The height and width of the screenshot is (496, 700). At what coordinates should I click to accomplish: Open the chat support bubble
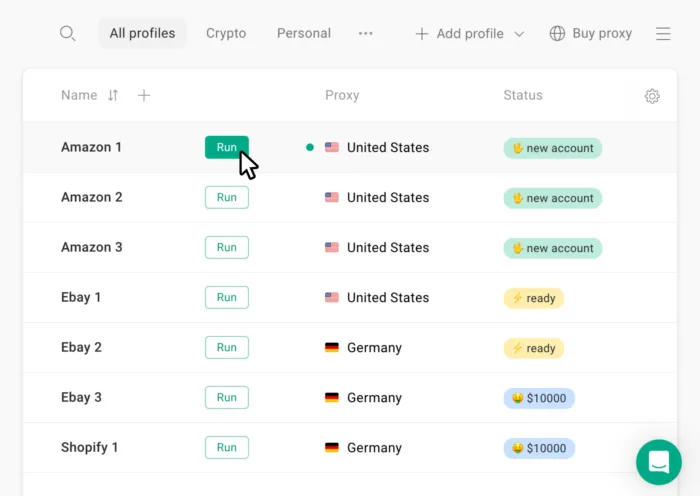pos(658,462)
